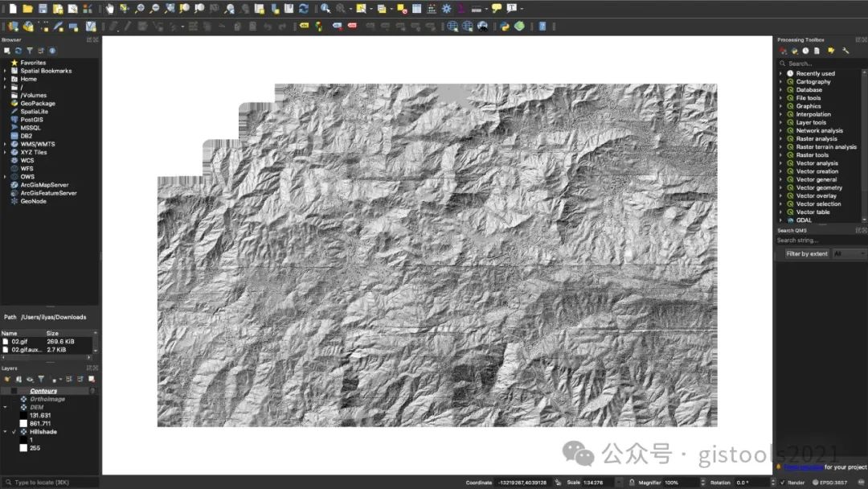Click the blue link beside 'for your project'
The height and width of the screenshot is (489, 868).
click(x=803, y=467)
